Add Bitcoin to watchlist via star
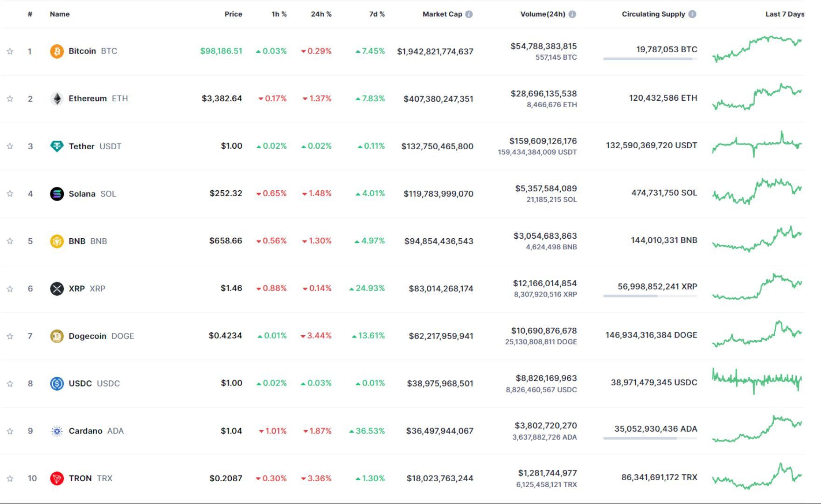The image size is (821, 504). (10, 51)
